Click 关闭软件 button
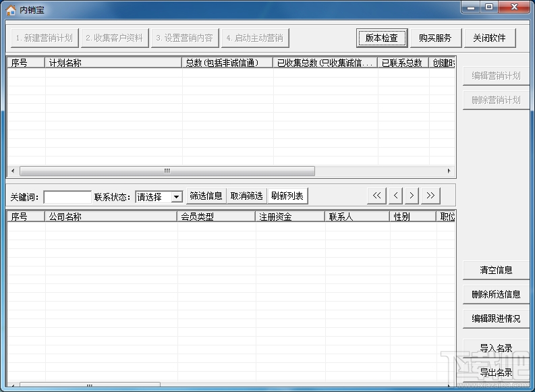Image resolution: width=535 pixels, height=392 pixels. (489, 38)
